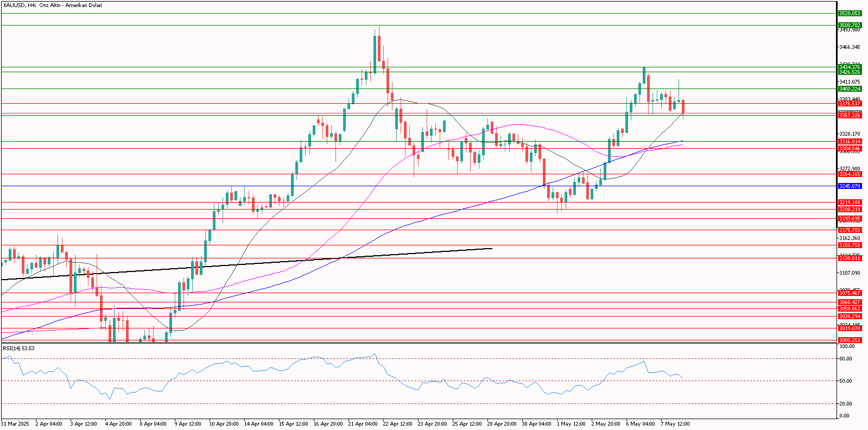This screenshot has width=868, height=430.
Task: Select the 3193.695 red price label
Action: coord(850,218)
